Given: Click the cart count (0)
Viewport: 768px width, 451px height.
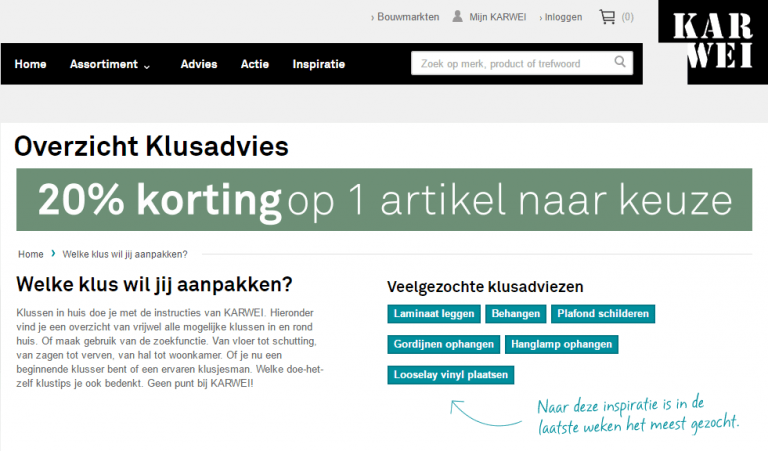Looking at the screenshot, I should pyautogui.click(x=627, y=17).
